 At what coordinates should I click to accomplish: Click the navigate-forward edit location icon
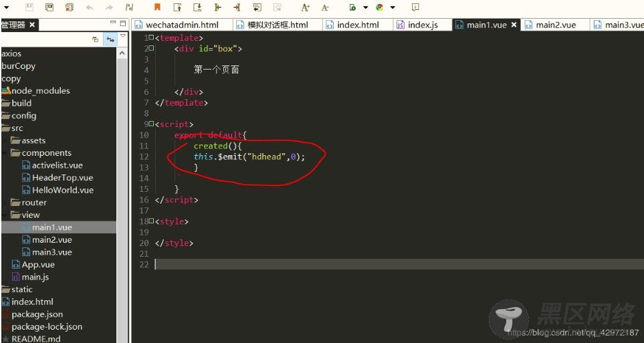[x=237, y=7]
